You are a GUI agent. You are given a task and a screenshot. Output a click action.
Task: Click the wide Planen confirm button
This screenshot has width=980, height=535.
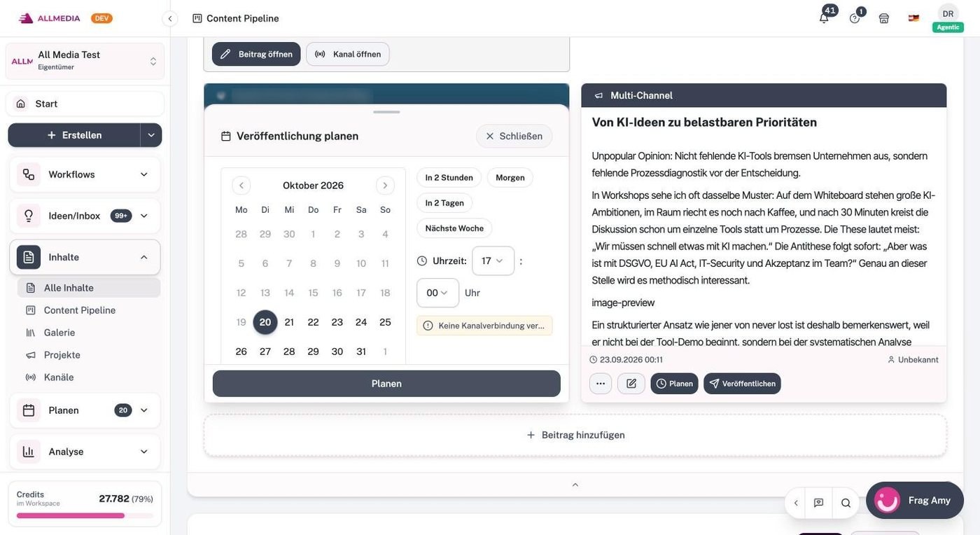[386, 384]
